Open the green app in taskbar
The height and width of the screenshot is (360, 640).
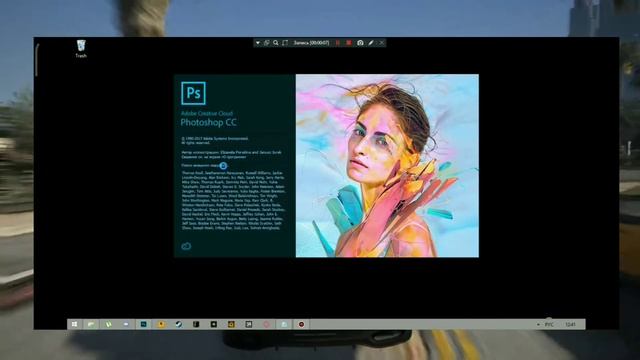pos(109,324)
